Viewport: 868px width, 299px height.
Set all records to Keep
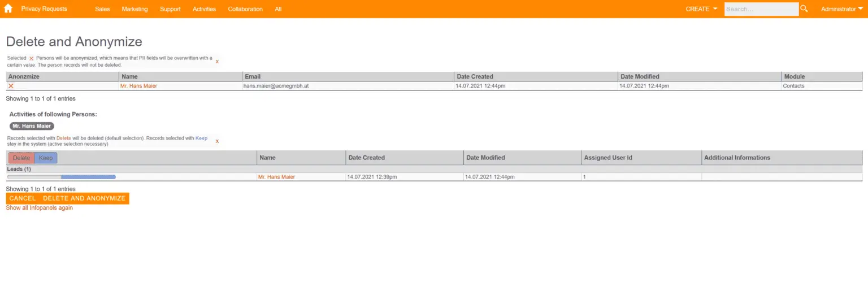pyautogui.click(x=46, y=158)
